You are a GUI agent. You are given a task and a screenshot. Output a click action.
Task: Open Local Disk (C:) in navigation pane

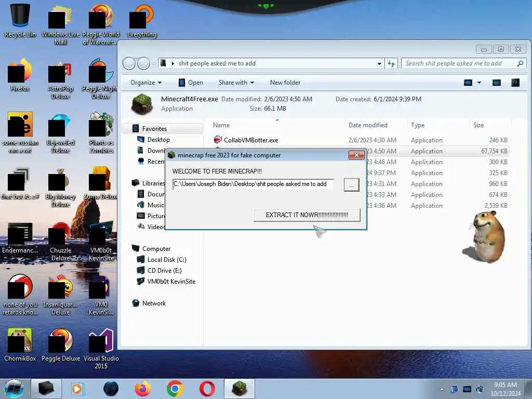(x=167, y=260)
